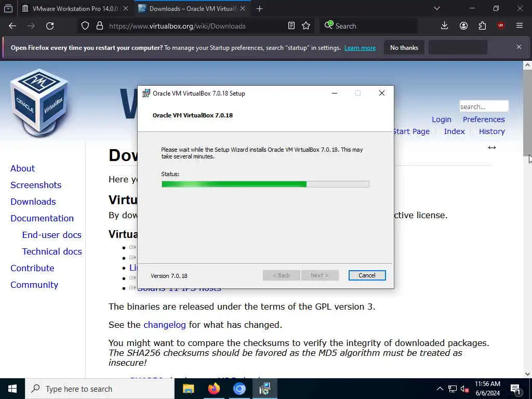Click the VirtualBox cube logo

tap(39, 102)
